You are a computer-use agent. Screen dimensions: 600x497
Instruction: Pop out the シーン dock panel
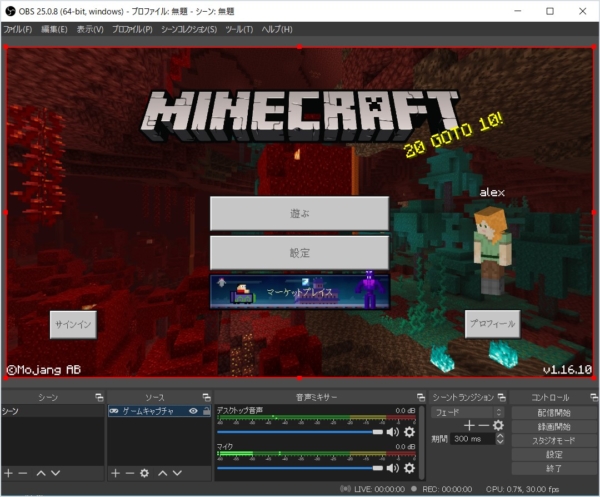(99, 398)
